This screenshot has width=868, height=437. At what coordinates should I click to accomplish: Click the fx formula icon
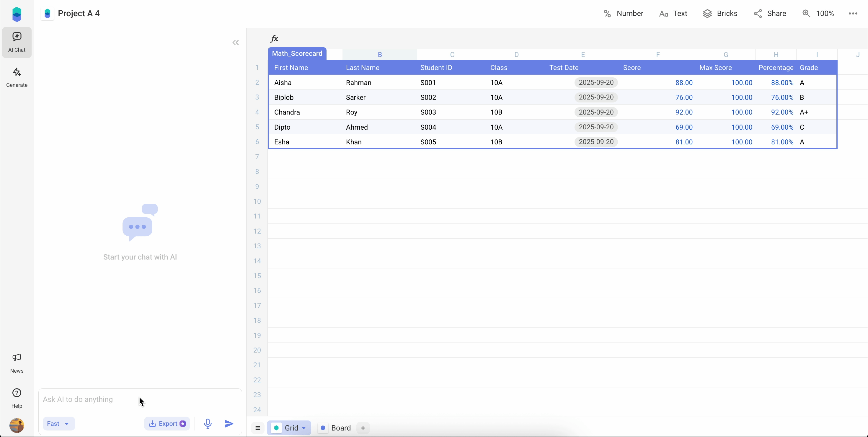point(274,38)
